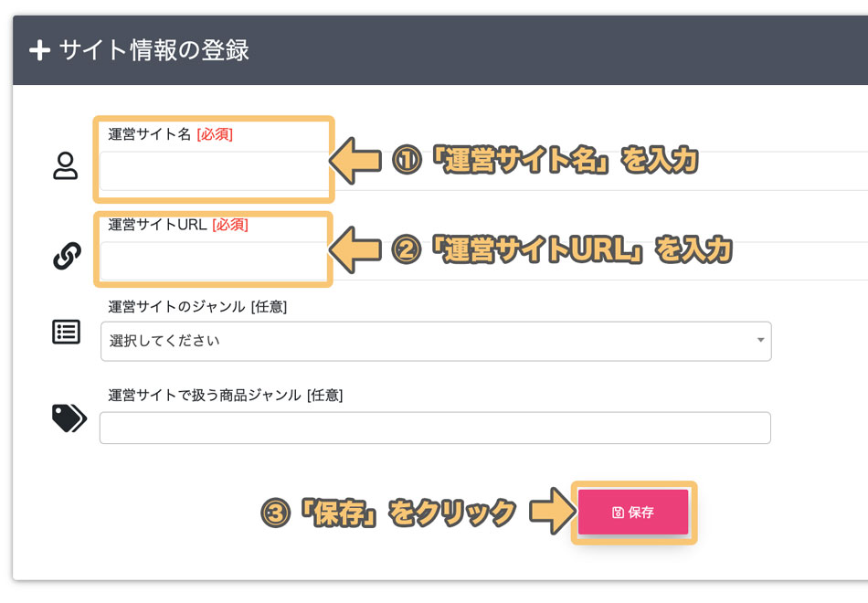This screenshot has height=603, width=868.
Task: Click the 運営サイトURL [必須] label
Action: [178, 225]
